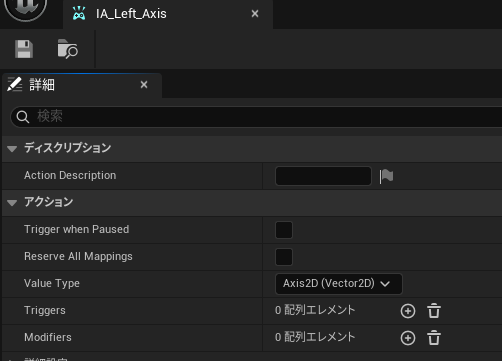Viewport: 502px width, 361px height.
Task: Collapse the ディスクリプション section
Action: point(12,149)
